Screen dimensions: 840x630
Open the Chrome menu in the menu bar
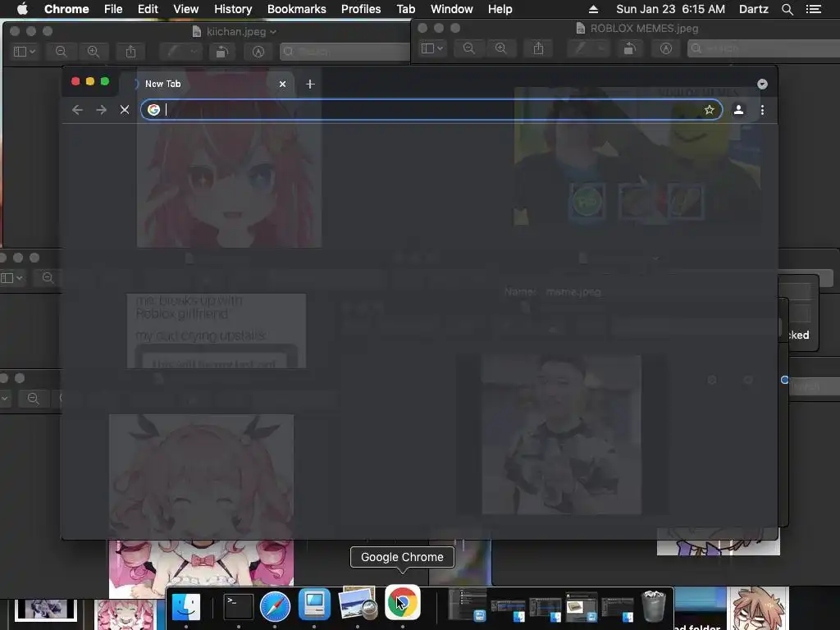(66, 9)
